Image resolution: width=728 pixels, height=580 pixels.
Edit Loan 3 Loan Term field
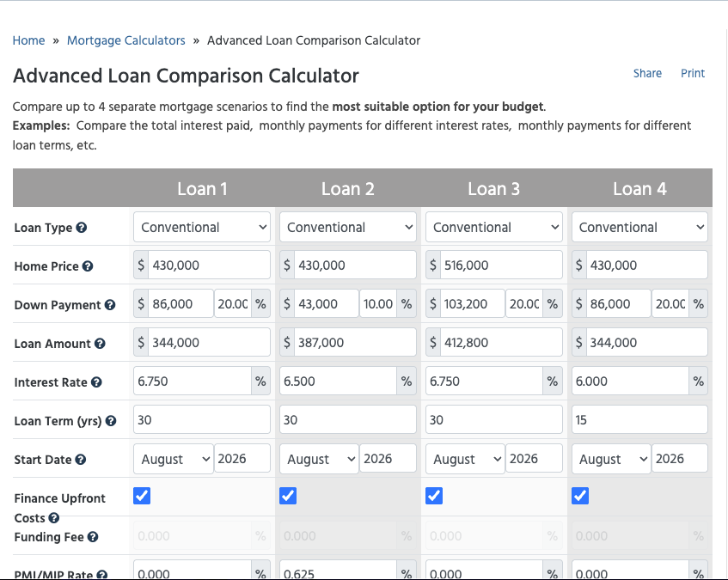494,420
